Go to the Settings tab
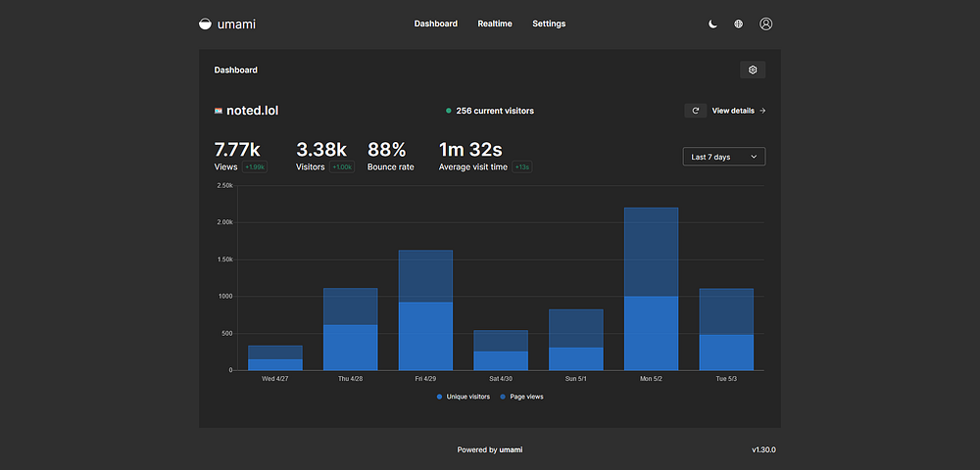Viewport: 980px width, 470px height. coord(549,23)
